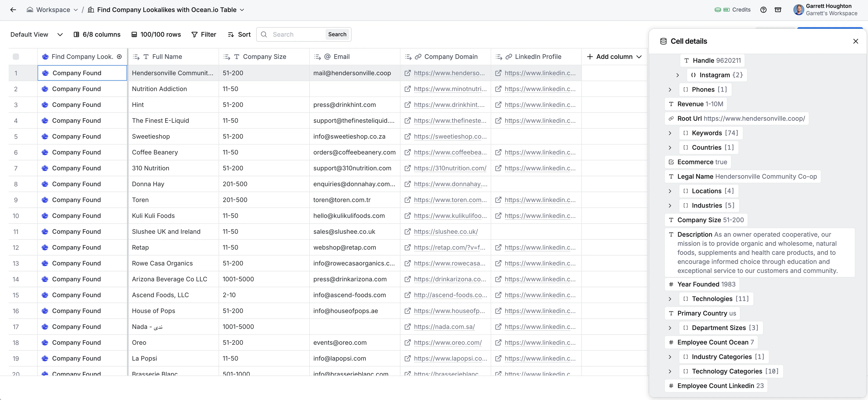This screenshot has width=868, height=400.
Task: Click the run icon on the Find Company Look. column
Action: [x=119, y=57]
